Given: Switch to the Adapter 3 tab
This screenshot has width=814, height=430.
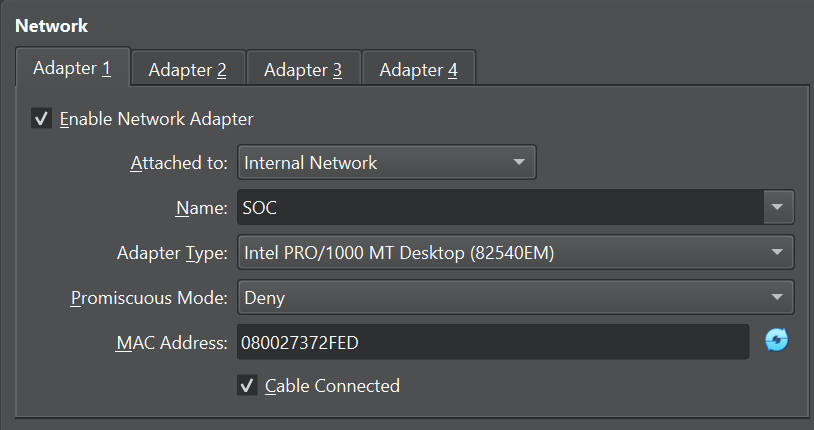Looking at the screenshot, I should [303, 70].
